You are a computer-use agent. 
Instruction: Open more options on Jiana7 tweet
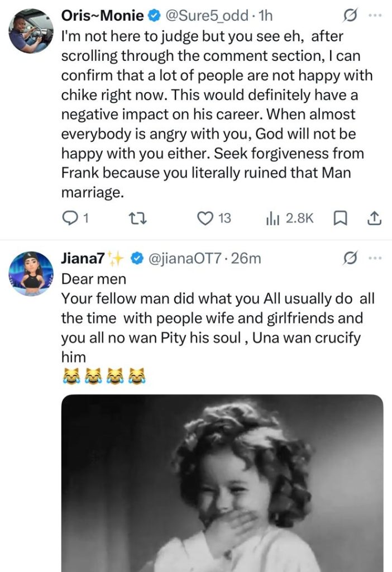tap(375, 258)
